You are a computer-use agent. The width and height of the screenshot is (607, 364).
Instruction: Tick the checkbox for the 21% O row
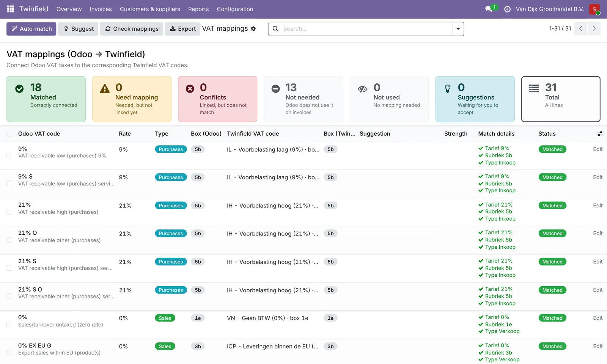click(9, 240)
